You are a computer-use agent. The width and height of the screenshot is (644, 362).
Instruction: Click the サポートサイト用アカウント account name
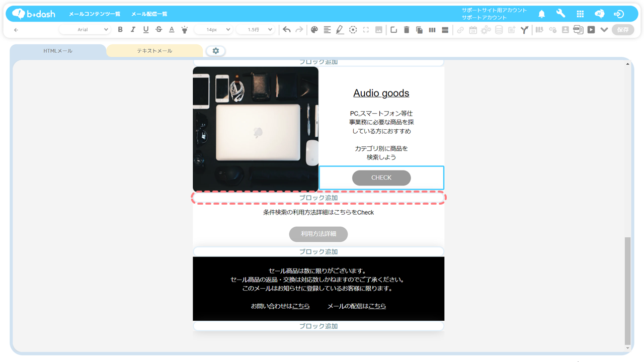495,10
